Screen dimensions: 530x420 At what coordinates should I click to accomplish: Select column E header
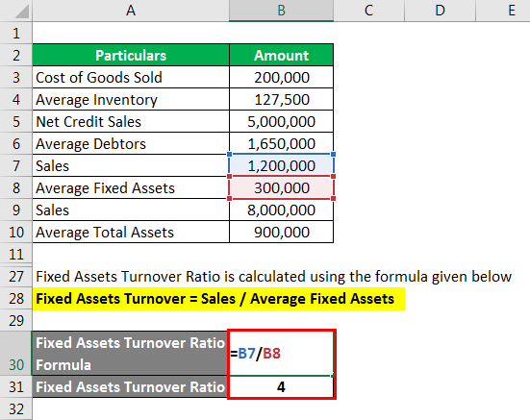[x=503, y=11]
